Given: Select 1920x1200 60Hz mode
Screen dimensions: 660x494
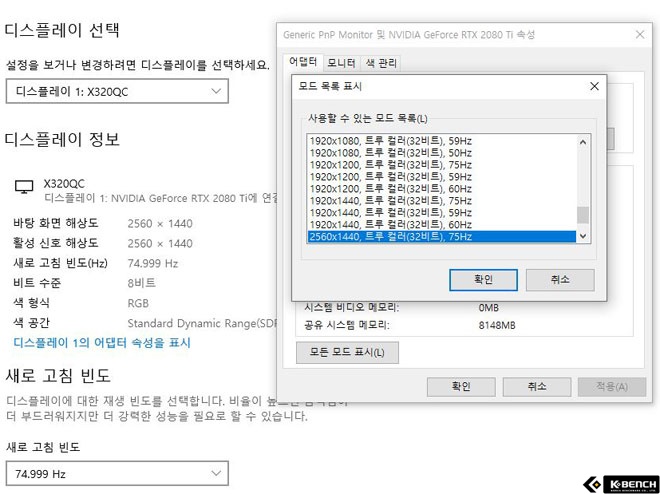Looking at the screenshot, I should pyautogui.click(x=442, y=189).
